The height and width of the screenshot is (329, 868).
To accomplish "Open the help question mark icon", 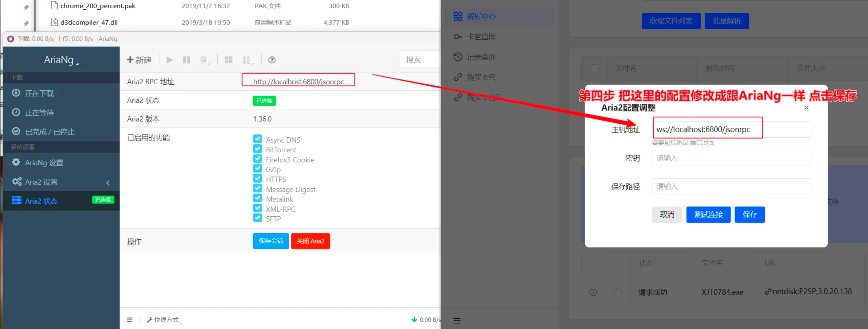I will click(271, 60).
